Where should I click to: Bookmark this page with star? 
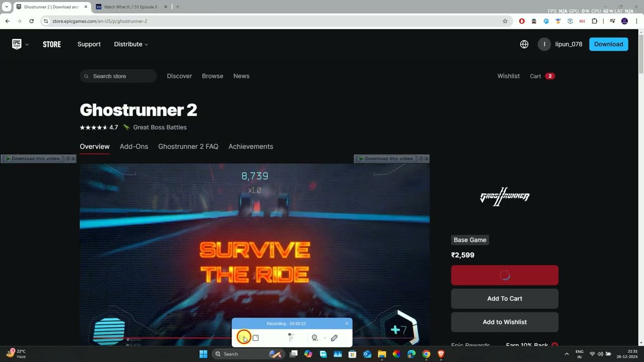[x=505, y=21]
